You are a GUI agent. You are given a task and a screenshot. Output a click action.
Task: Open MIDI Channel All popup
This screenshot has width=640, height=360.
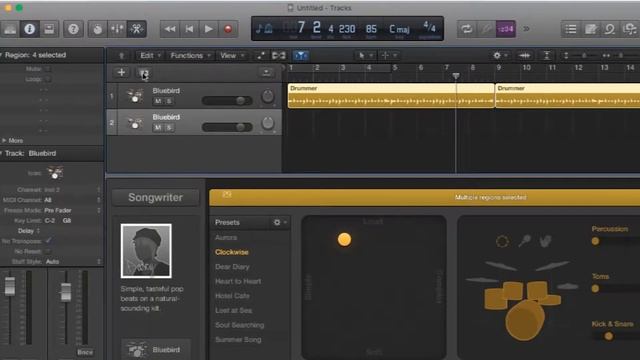click(72, 200)
